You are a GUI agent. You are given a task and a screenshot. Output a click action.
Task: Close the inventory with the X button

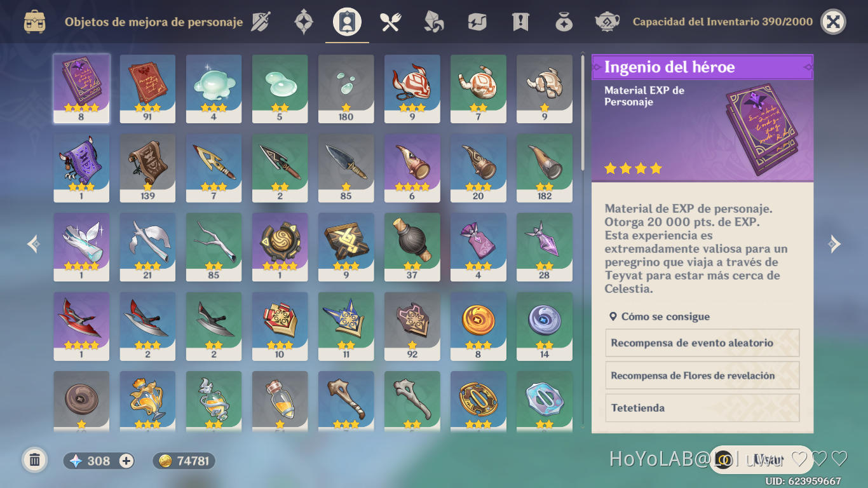tap(833, 22)
